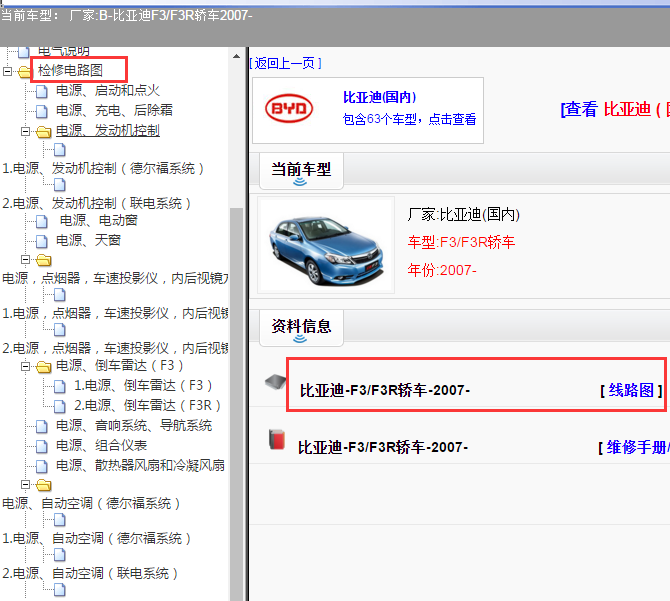Collapse the 电源、倒车雷达（F3） folder
This screenshot has width=670, height=601.
(25, 366)
